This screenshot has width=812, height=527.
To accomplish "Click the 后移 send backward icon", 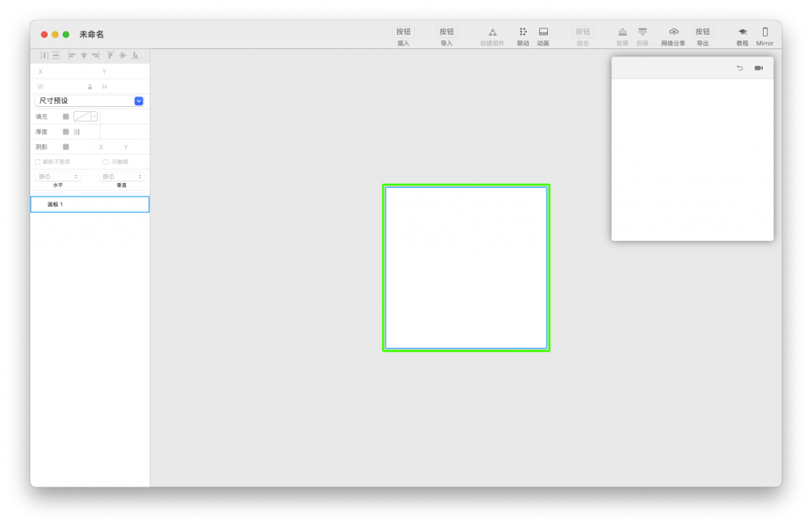I will pos(642,32).
